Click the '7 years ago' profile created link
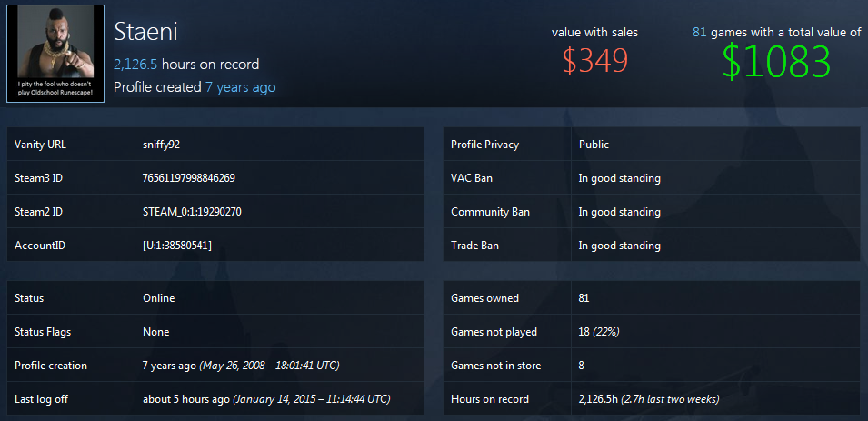868x421 pixels. click(x=240, y=87)
